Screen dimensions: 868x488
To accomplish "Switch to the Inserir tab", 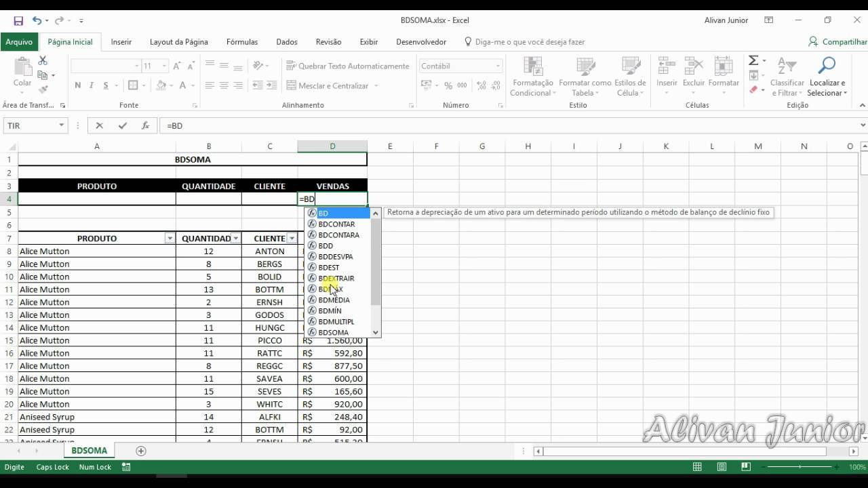I will pos(121,42).
